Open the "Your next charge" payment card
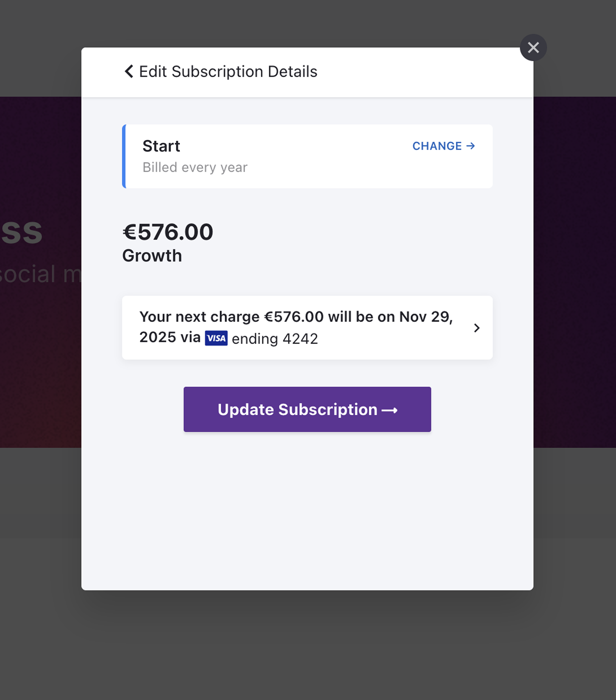Image resolution: width=616 pixels, height=700 pixels. pos(307,328)
